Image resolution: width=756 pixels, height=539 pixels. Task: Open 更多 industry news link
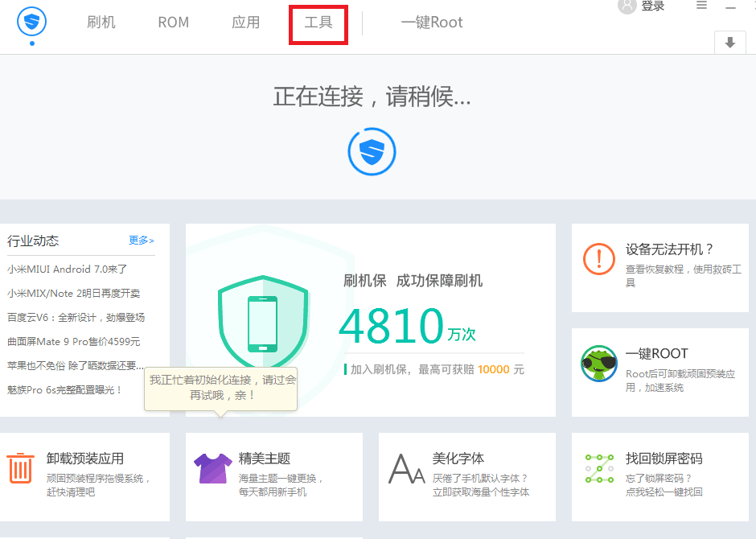point(142,240)
